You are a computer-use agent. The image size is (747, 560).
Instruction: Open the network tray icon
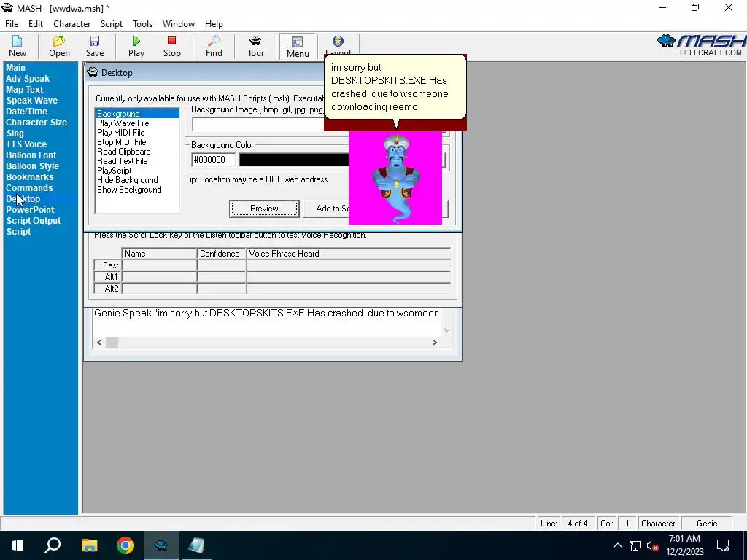click(x=635, y=545)
